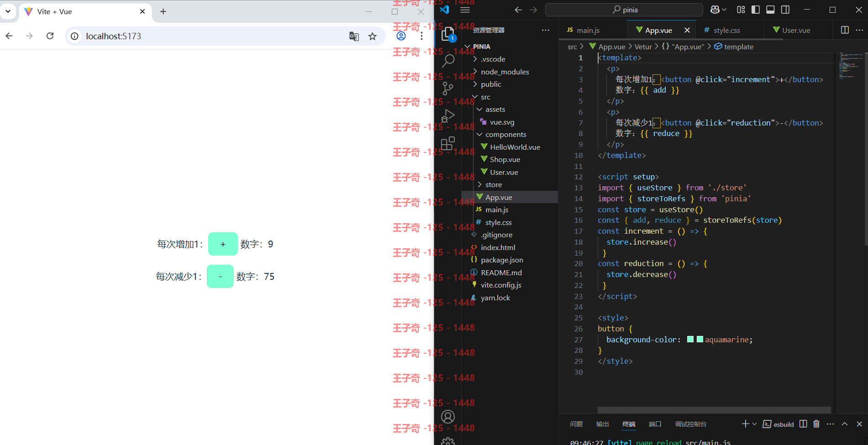
Task: Kill the terminal with trash icon
Action: (x=816, y=424)
